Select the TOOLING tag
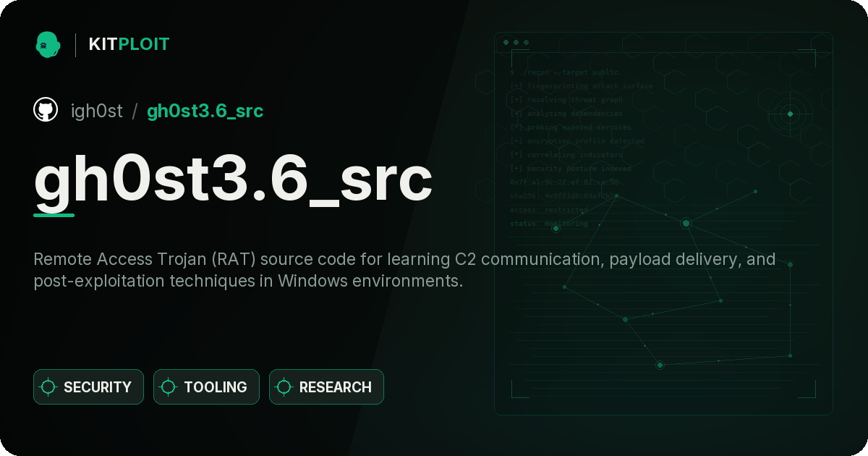The height and width of the screenshot is (456, 868). point(206,387)
